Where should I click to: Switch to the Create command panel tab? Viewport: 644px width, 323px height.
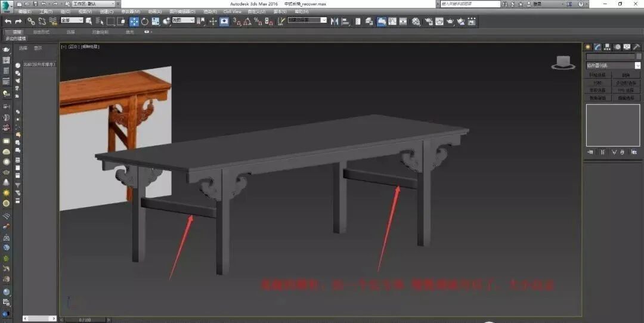click(588, 47)
